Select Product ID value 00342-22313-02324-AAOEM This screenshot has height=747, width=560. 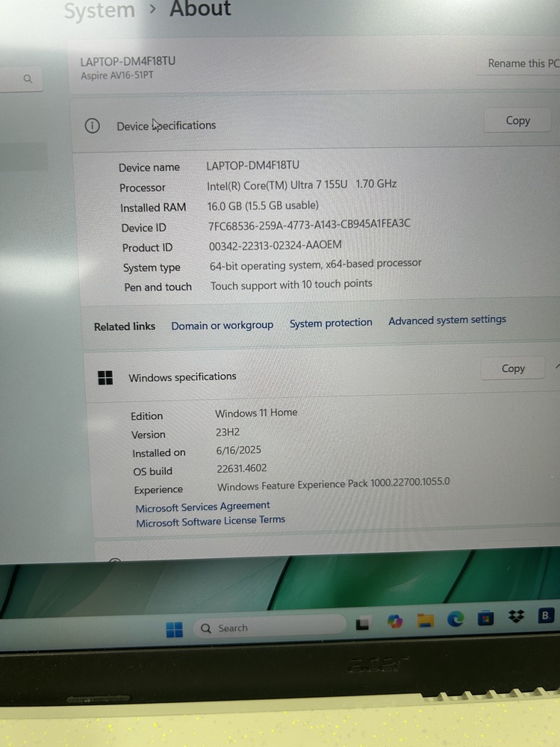click(276, 245)
